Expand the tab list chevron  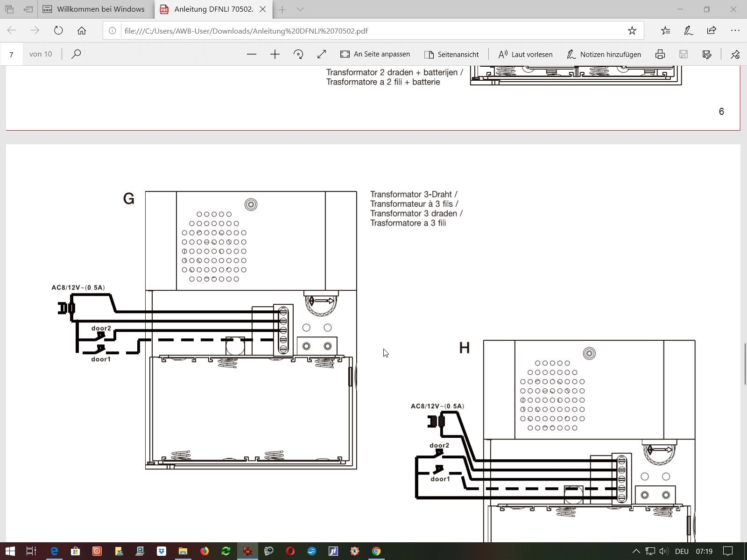[x=301, y=9]
